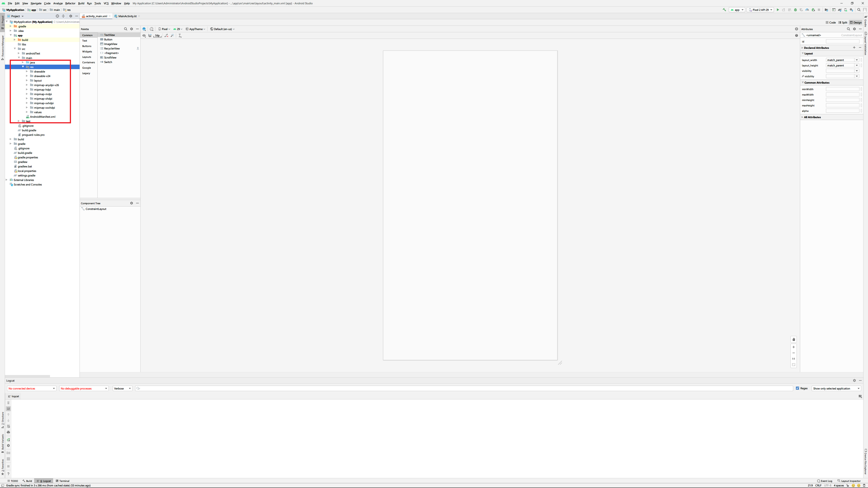Image resolution: width=868 pixels, height=488 pixels.
Task: Open the Terminal tool window button
Action: (x=62, y=481)
